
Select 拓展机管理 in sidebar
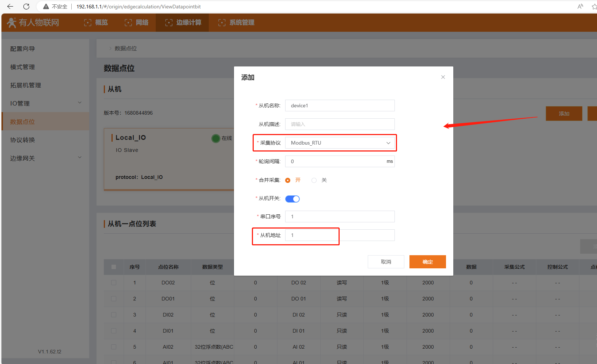click(x=26, y=85)
